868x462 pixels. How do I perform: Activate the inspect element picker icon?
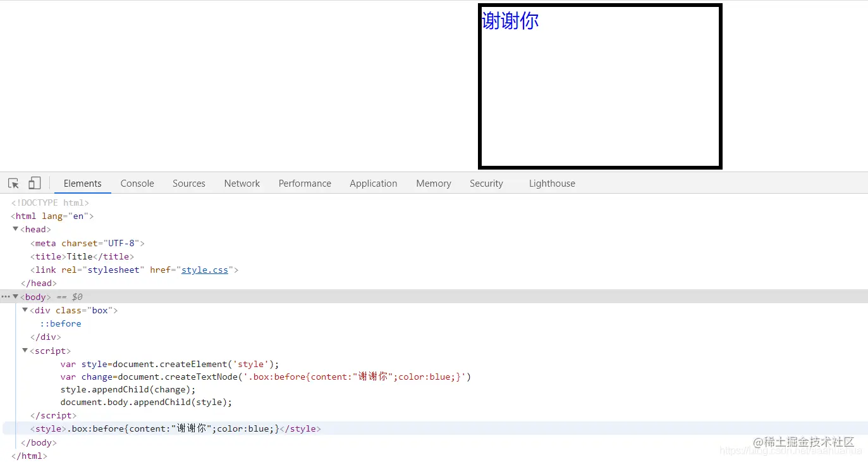point(13,184)
